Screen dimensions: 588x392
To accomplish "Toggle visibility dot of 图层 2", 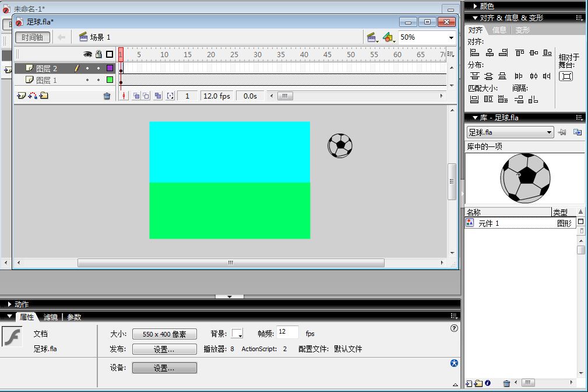I will 87,68.
